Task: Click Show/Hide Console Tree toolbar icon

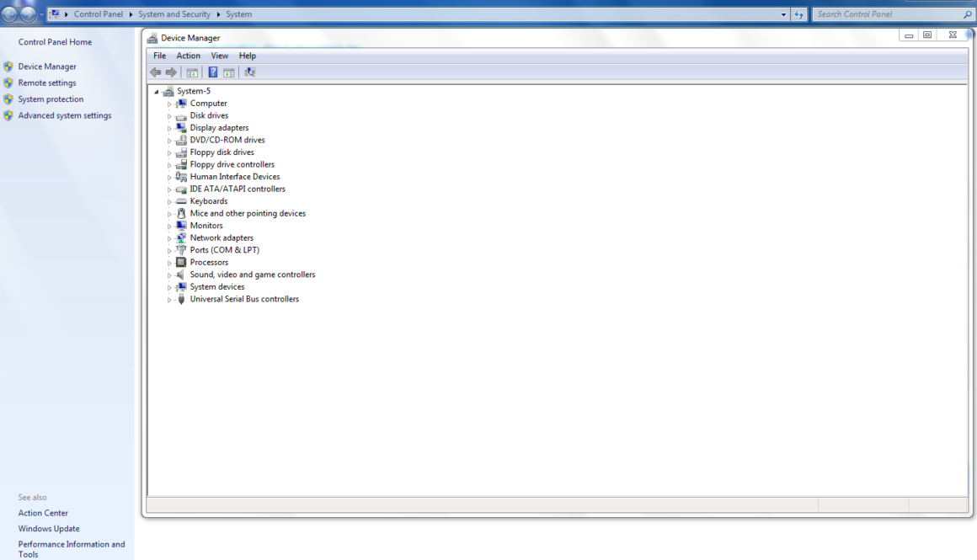Action: point(192,72)
